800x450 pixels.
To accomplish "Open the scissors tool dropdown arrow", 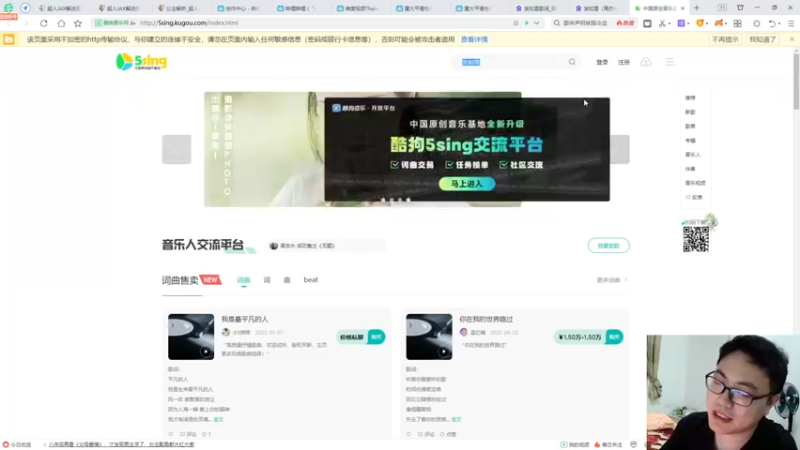I will (669, 23).
